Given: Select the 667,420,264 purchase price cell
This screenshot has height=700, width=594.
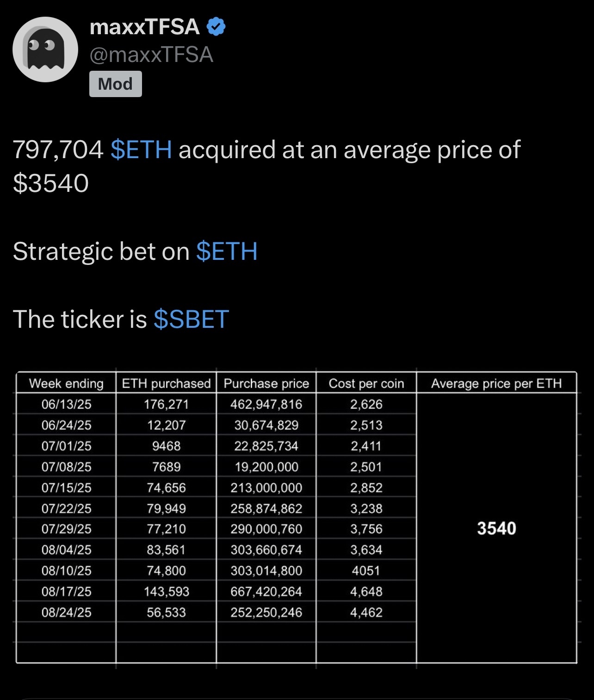Looking at the screenshot, I should (x=266, y=591).
